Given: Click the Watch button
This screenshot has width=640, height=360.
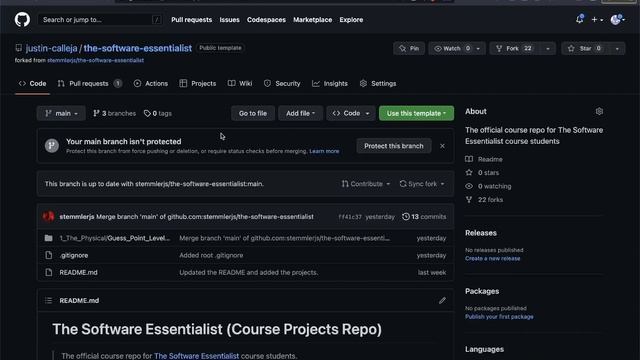Looking at the screenshot, I should coord(451,48).
